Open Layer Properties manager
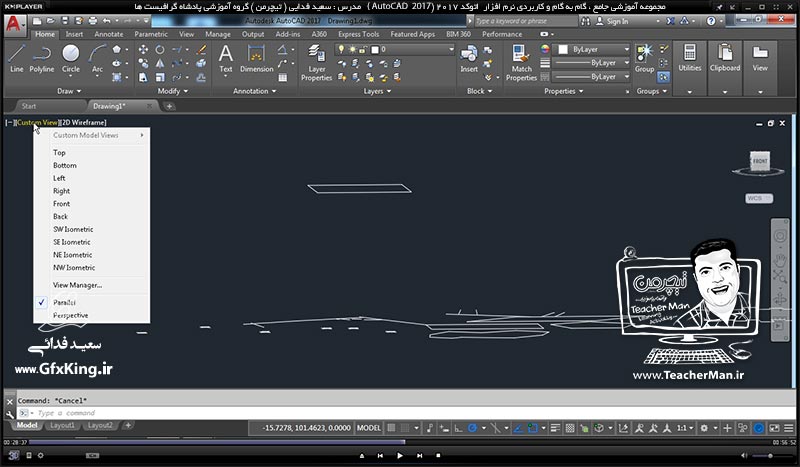 click(316, 63)
